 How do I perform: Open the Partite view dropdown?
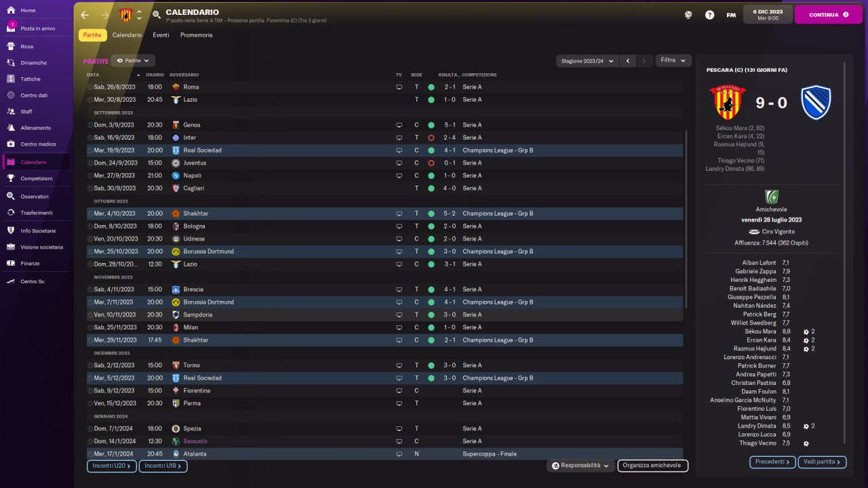click(x=133, y=60)
